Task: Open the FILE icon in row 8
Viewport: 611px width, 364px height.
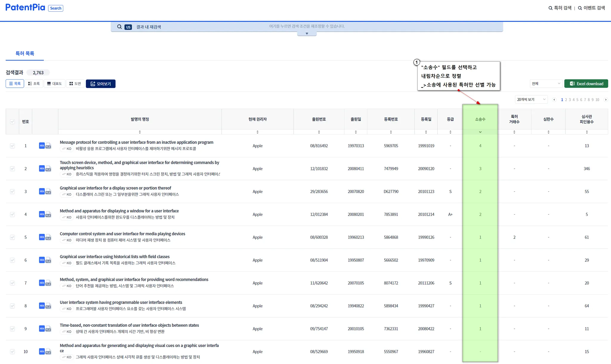Action: pos(48,306)
